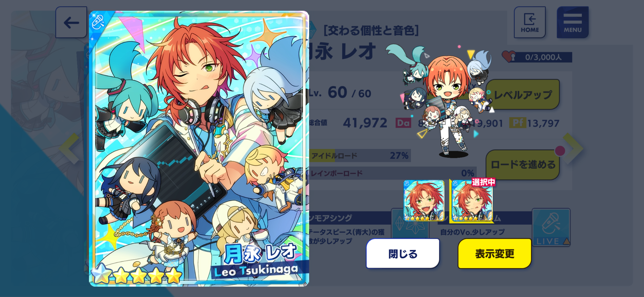Tap the ロードを進める button
Image resolution: width=644 pixels, height=297 pixels.
coord(523,165)
